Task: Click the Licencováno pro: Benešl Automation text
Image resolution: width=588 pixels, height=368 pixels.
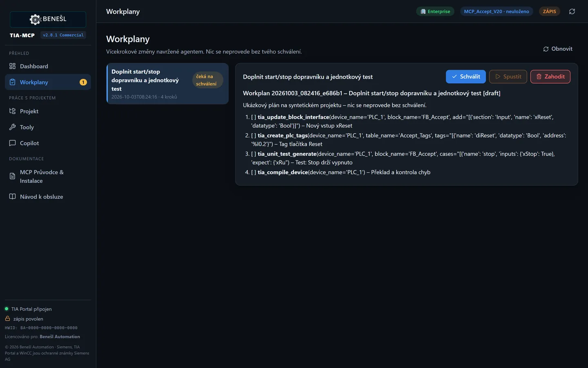Action: coord(42,337)
